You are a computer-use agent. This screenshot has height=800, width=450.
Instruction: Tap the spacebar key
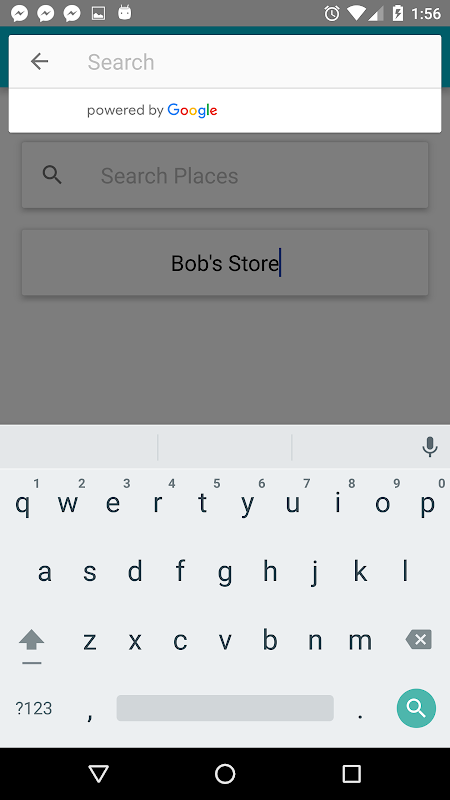tap(225, 708)
